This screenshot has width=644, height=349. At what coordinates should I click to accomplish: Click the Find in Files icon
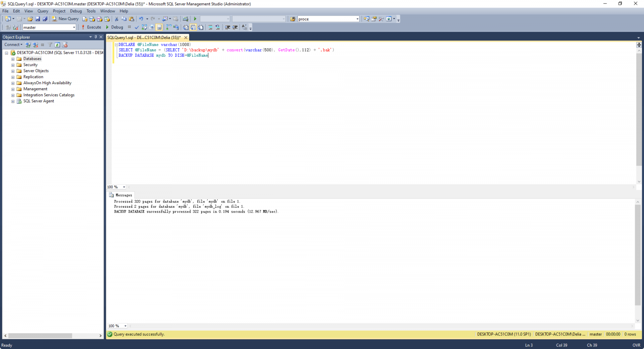tap(293, 19)
